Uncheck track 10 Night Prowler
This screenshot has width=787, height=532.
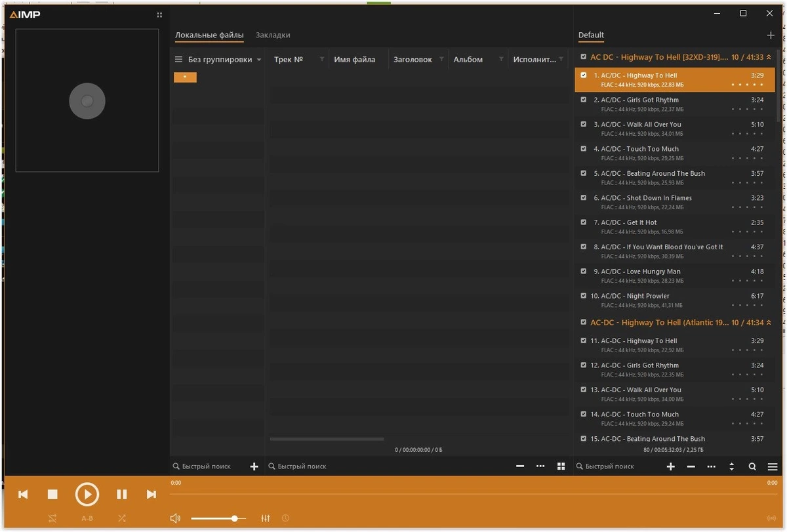click(x=584, y=296)
